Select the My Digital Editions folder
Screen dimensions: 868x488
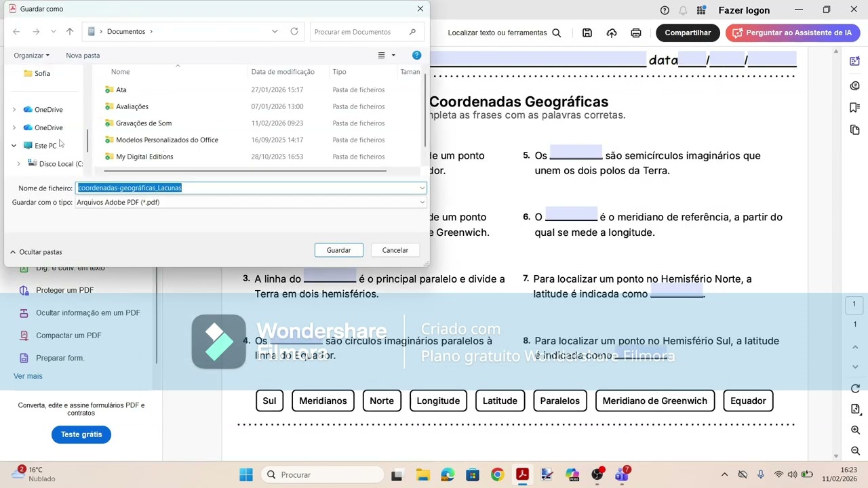click(144, 157)
